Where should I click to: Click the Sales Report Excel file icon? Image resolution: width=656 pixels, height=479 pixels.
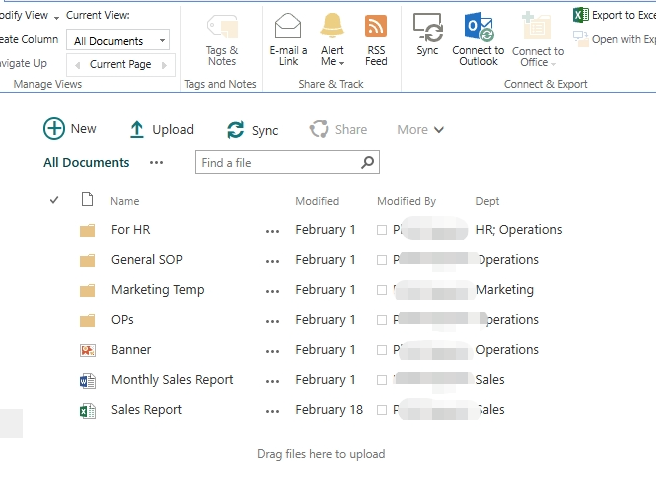click(88, 411)
